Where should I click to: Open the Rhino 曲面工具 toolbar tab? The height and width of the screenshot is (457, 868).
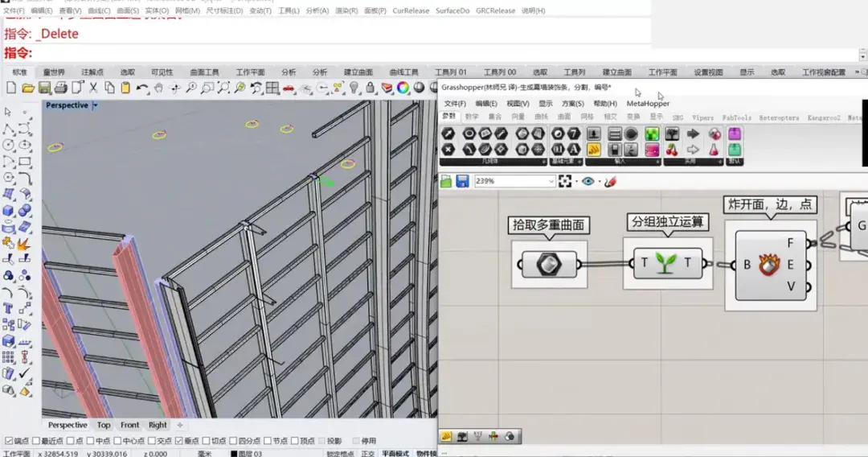point(204,72)
